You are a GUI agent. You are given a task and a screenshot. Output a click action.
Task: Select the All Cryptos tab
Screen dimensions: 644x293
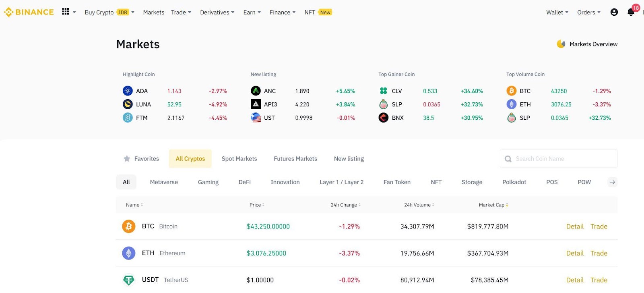pos(190,159)
